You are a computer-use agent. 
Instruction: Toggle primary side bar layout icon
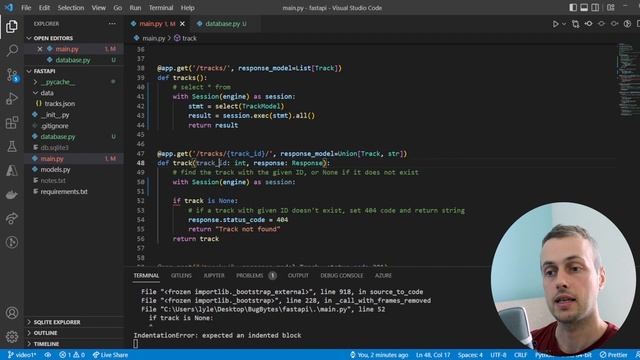(x=573, y=7)
